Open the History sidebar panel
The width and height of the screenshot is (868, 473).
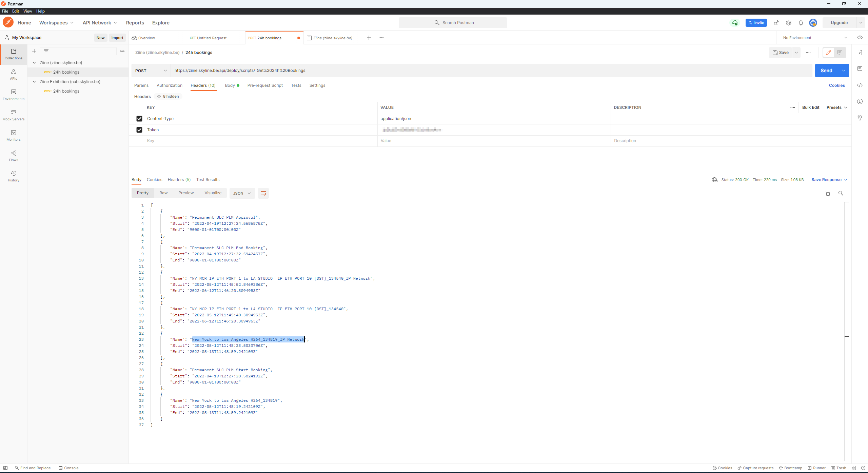[x=14, y=176]
